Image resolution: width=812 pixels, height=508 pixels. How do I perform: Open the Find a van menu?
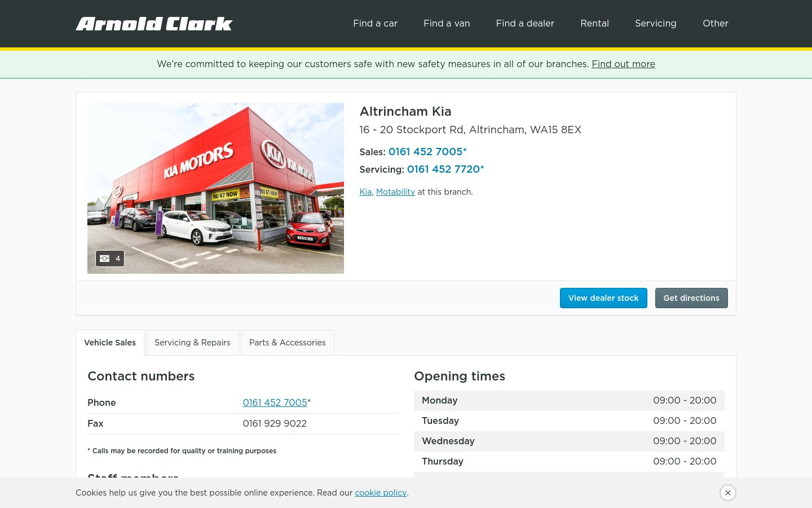click(447, 23)
